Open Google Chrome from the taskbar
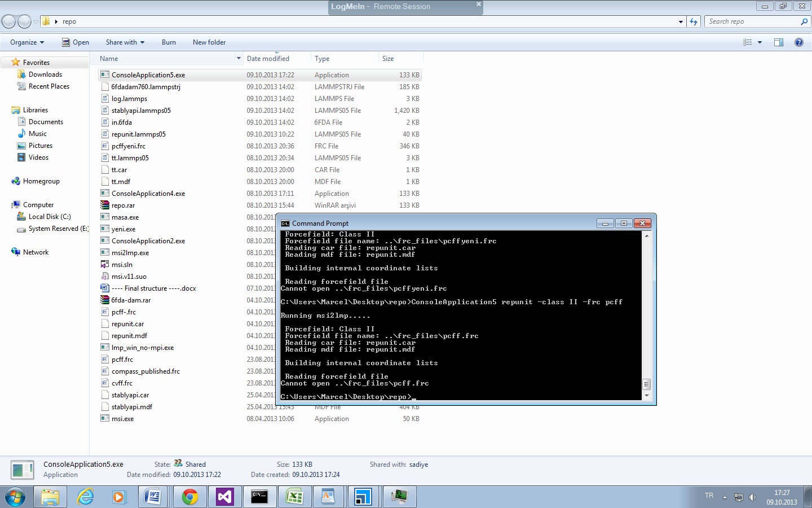812x508 pixels. point(189,497)
